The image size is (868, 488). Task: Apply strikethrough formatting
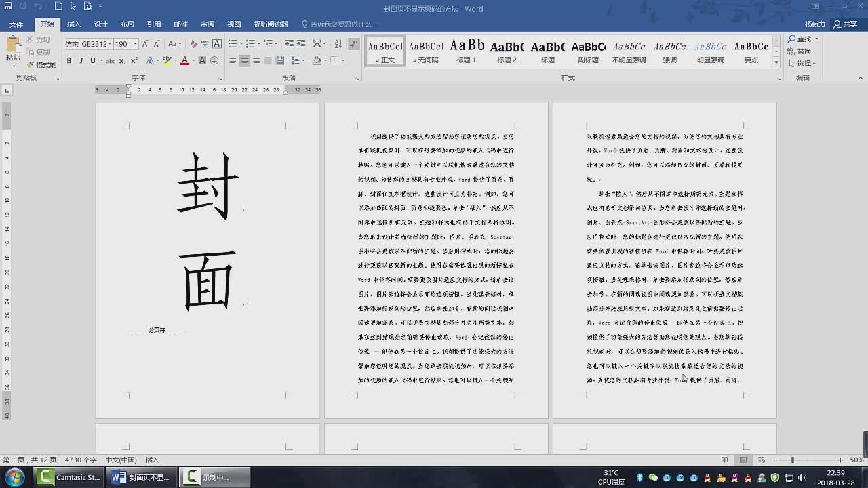[111, 61]
